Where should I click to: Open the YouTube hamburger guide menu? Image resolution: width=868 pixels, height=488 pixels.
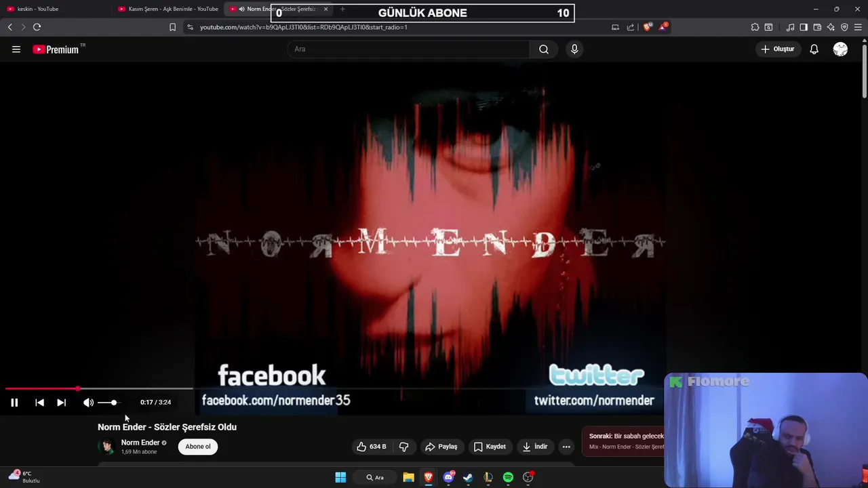(16, 49)
